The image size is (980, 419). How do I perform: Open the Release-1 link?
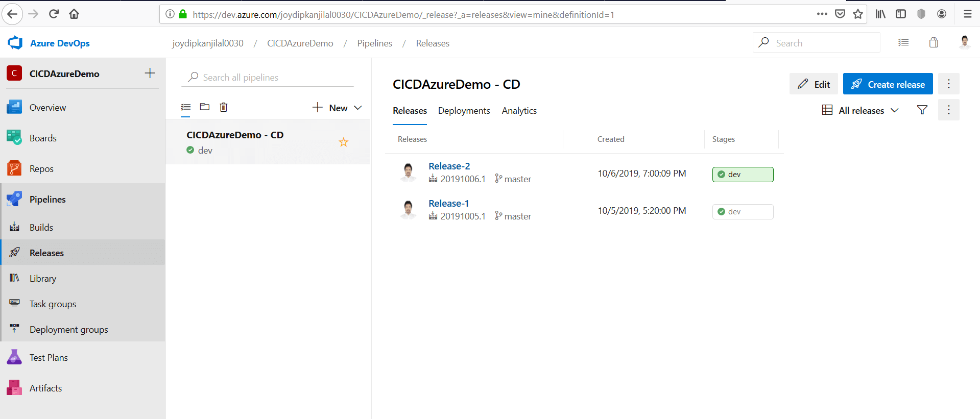(x=448, y=203)
